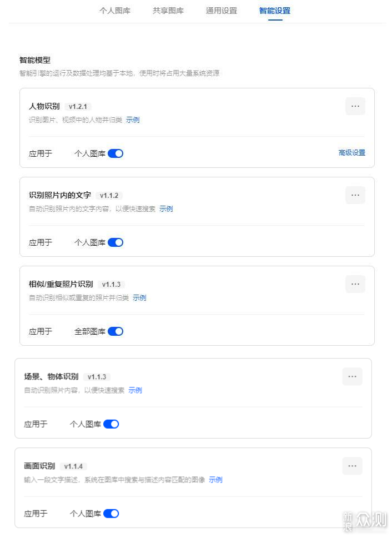
Task: Toggle 人物识别 for 个人图库
Action: point(115,153)
